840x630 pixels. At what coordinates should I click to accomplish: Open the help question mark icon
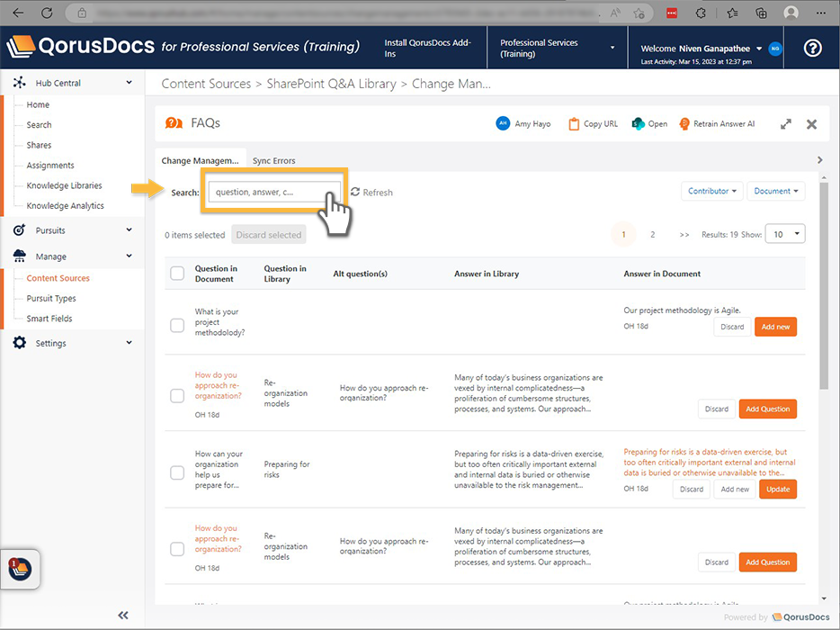[812, 49]
